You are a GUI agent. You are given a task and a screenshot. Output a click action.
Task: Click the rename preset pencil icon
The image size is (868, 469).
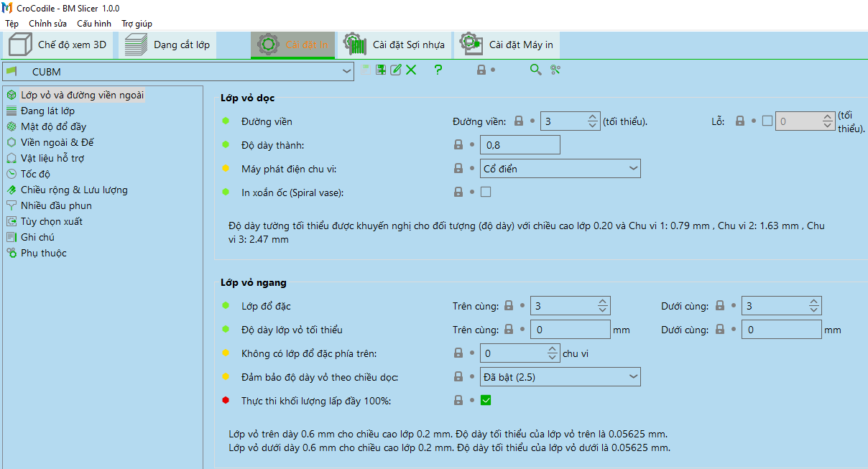click(396, 70)
